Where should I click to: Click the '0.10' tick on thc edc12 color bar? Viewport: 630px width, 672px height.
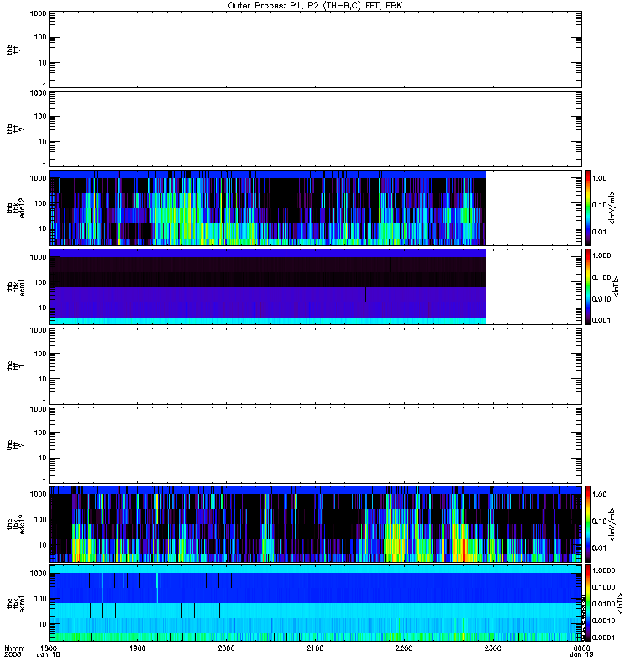(600, 521)
